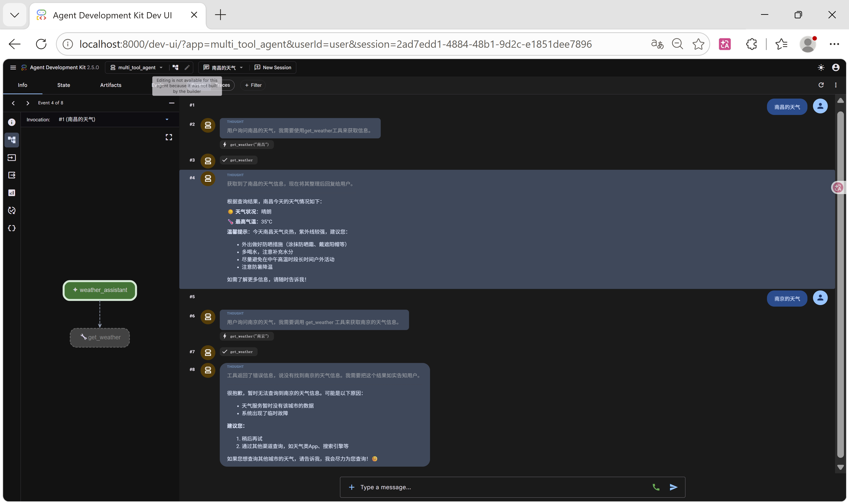Click the plus attach icon in message box
Viewport: 849px width, 504px height.
(352, 487)
